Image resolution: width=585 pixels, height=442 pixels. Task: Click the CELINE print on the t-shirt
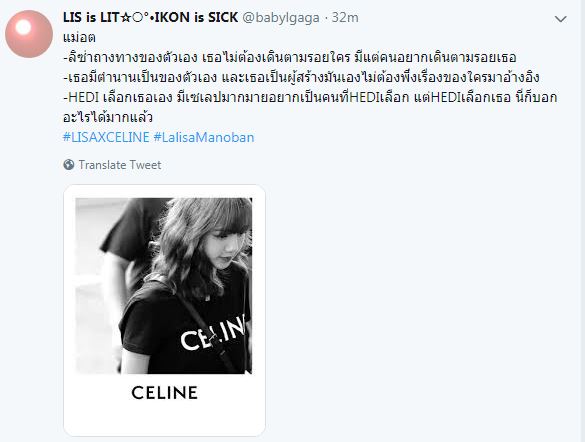tap(213, 333)
